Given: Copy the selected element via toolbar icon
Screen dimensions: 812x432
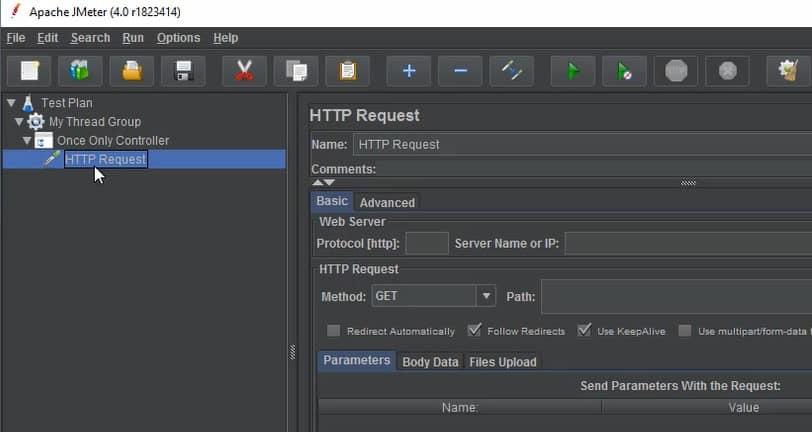Looking at the screenshot, I should point(296,70).
